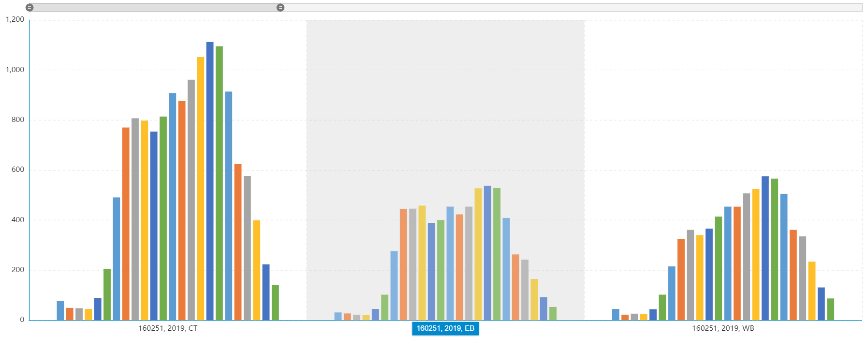Click the left handle of the range slider

tap(29, 8)
